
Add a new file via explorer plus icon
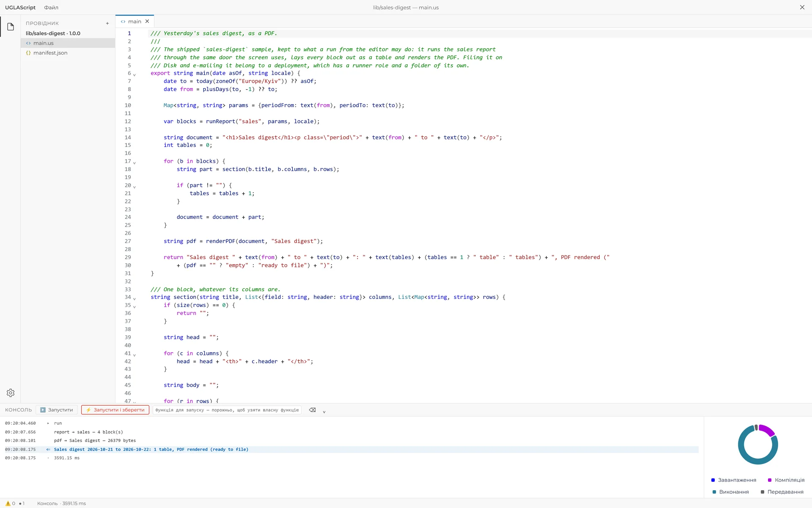(x=107, y=23)
